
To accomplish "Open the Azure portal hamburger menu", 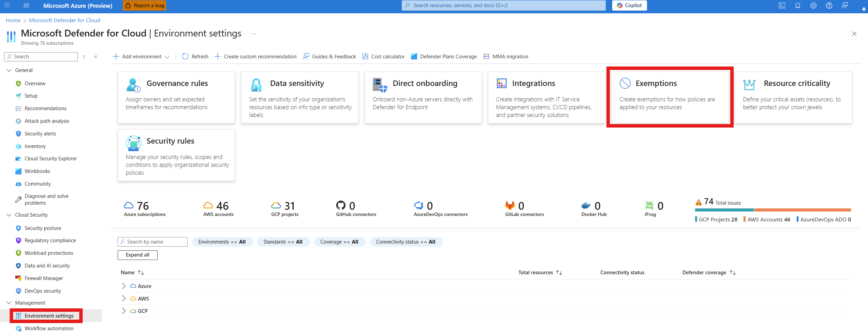I will [26, 5].
